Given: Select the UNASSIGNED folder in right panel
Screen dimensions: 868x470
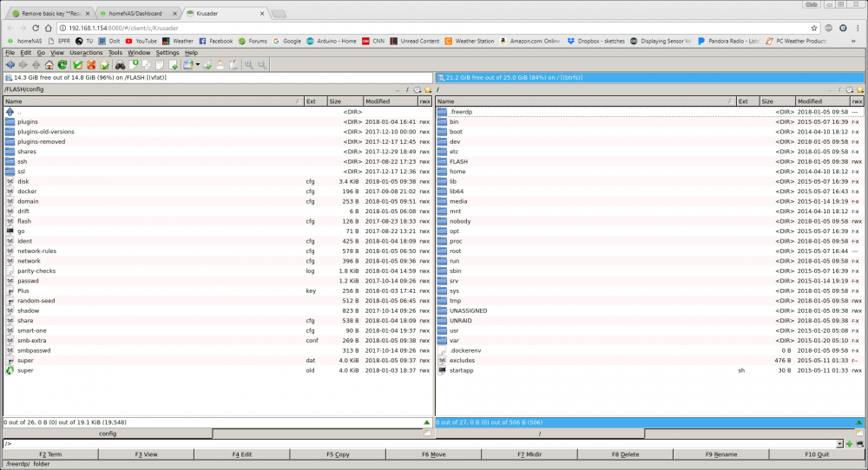Looking at the screenshot, I should (x=650, y=310).
